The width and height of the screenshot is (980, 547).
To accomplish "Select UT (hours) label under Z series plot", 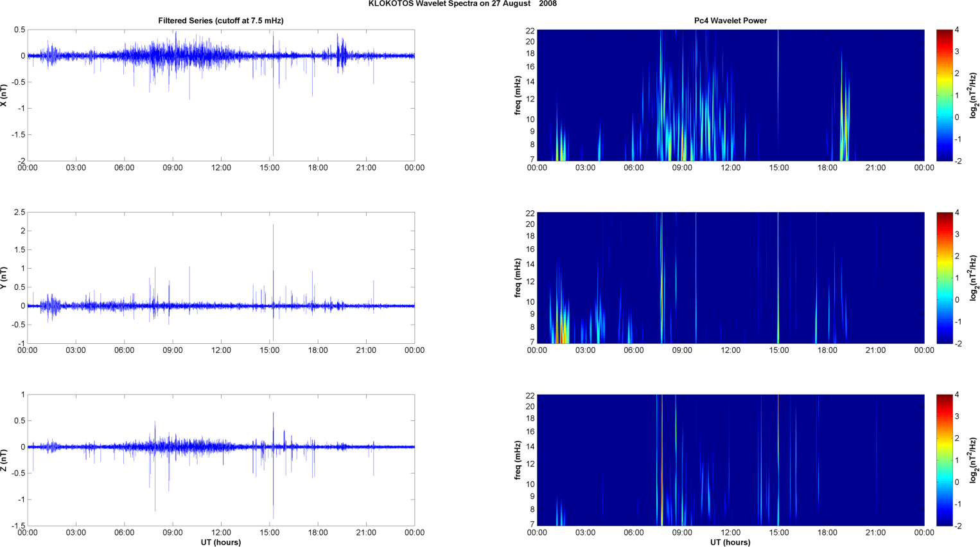I will (220, 543).
